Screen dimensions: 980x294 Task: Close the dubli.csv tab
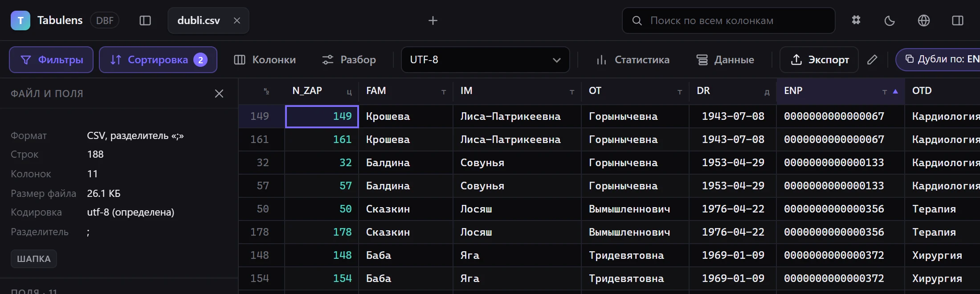pos(237,20)
